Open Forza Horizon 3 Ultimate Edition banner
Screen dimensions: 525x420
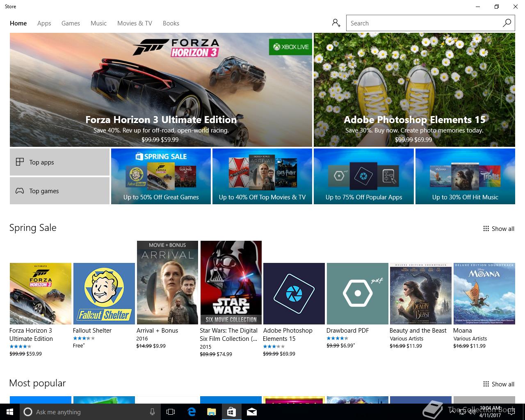[161, 90]
